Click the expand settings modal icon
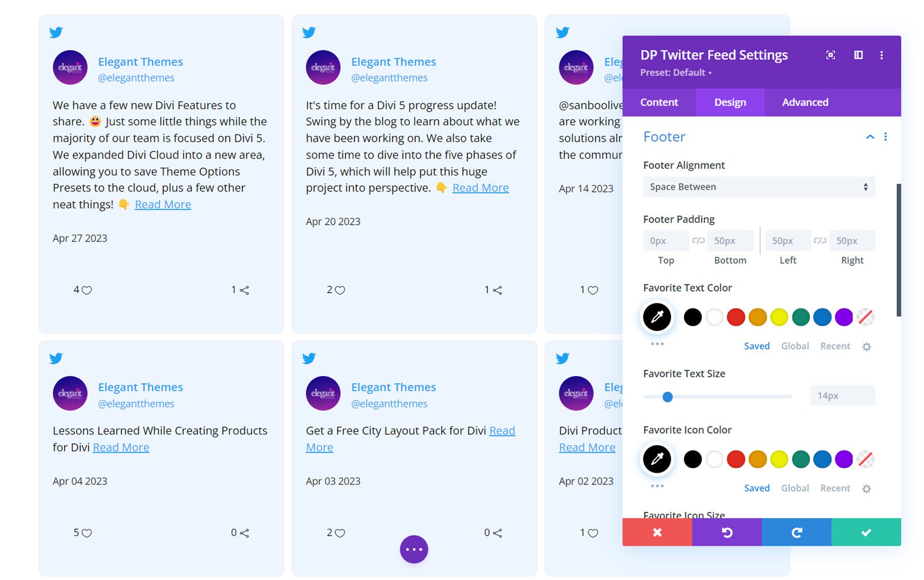 point(830,55)
